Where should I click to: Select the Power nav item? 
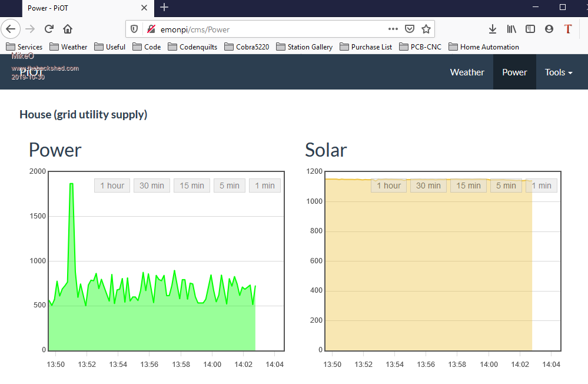click(514, 72)
